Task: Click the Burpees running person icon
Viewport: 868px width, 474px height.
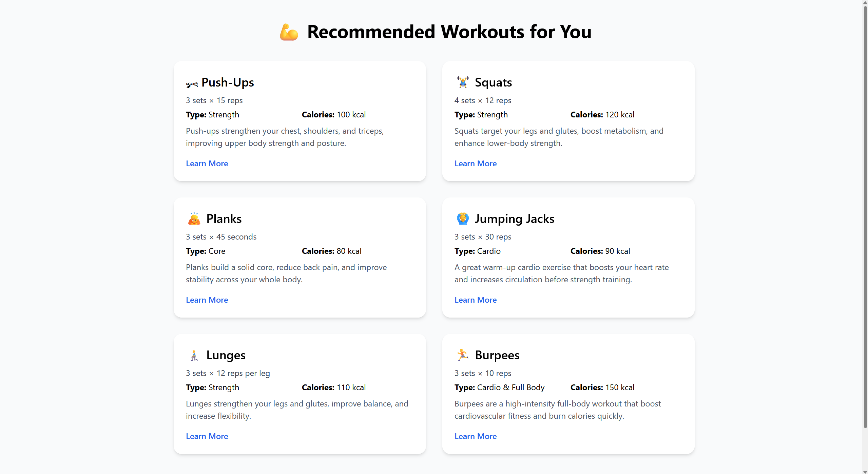Action: [x=463, y=355]
